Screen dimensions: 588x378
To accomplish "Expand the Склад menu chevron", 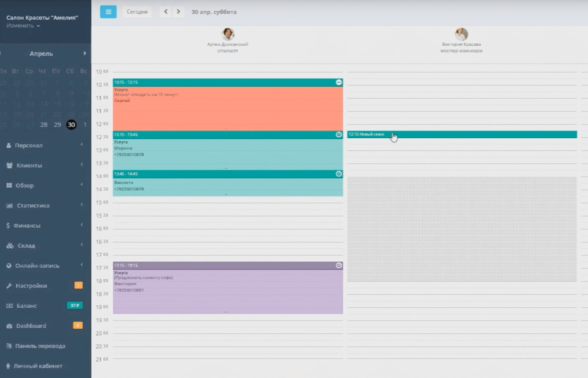I will (x=81, y=245).
